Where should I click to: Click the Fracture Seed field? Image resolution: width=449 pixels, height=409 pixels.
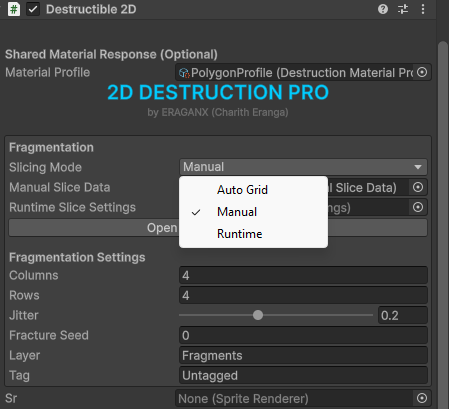point(303,335)
